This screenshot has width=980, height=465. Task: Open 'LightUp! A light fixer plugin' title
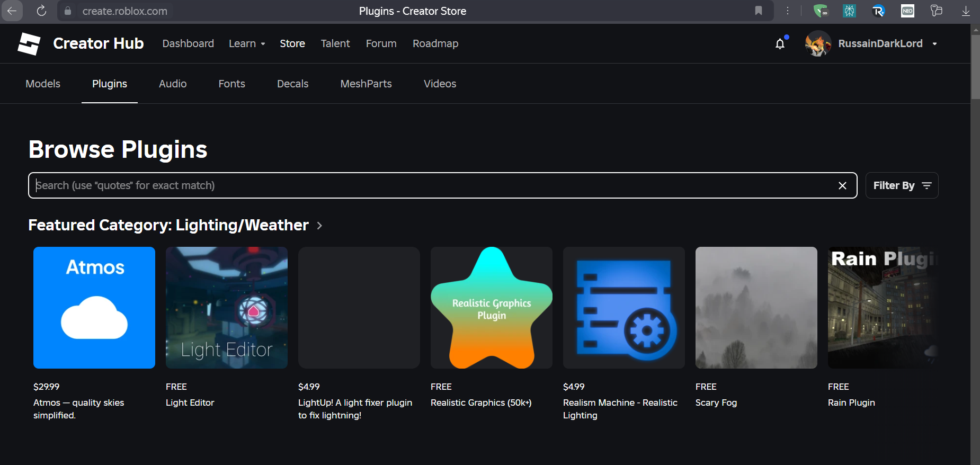pyautogui.click(x=355, y=409)
